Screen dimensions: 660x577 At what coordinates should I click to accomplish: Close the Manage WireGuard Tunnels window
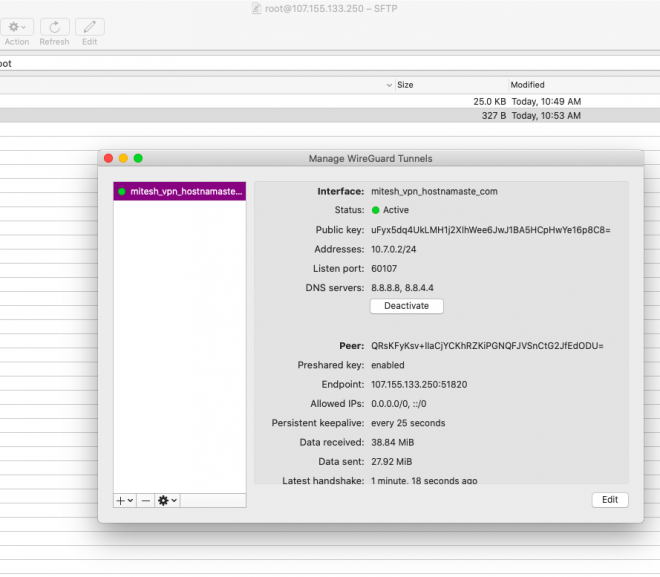[109, 158]
